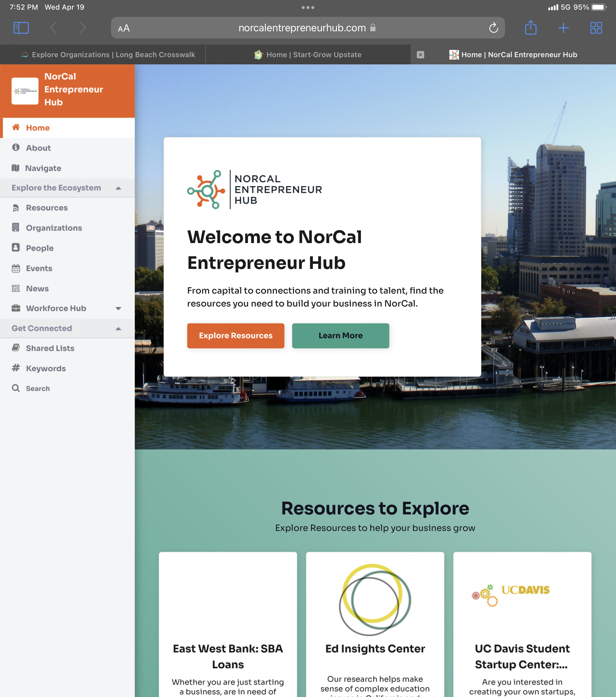Click the Explore Resources button
The image size is (616, 697).
236,335
